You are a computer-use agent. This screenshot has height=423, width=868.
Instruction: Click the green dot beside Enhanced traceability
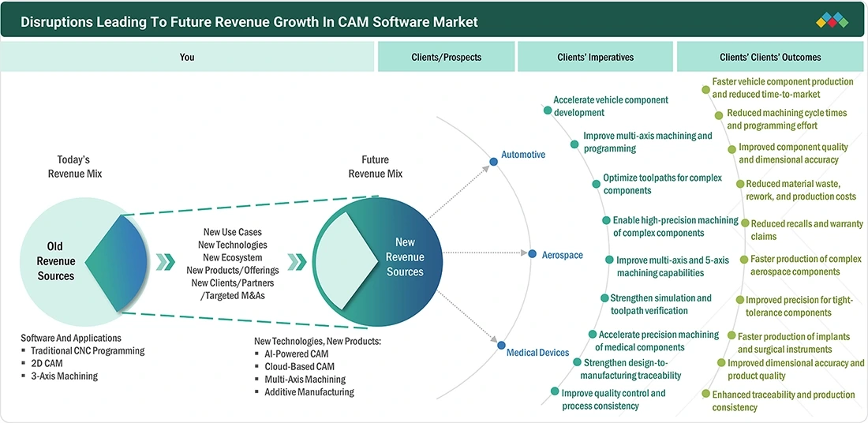705,394
